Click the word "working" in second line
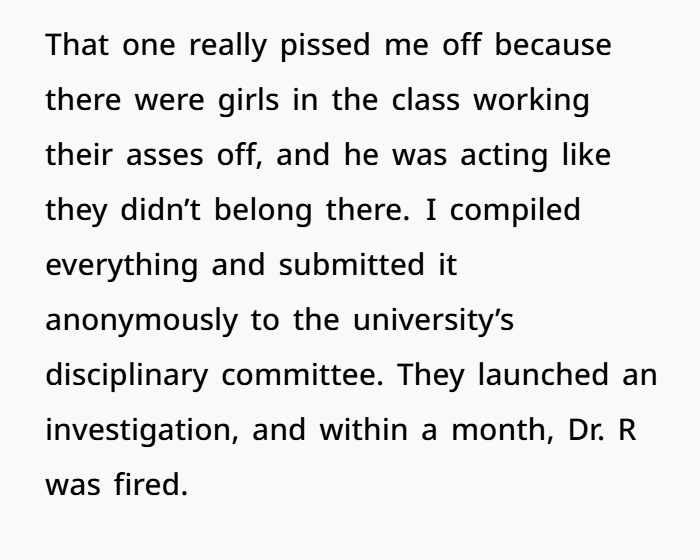This screenshot has height=560, width=700. point(531,101)
